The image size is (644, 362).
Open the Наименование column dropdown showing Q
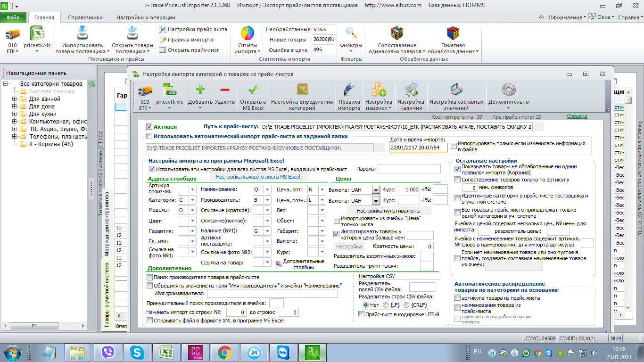(267, 189)
